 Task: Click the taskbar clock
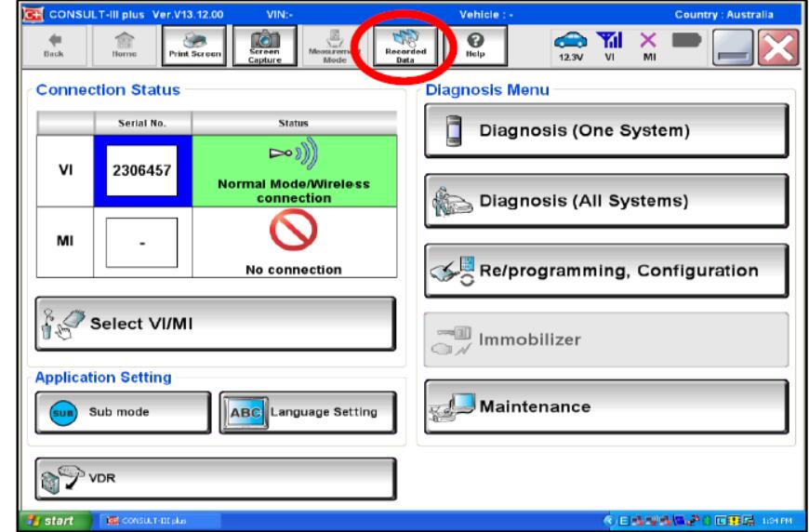(777, 521)
